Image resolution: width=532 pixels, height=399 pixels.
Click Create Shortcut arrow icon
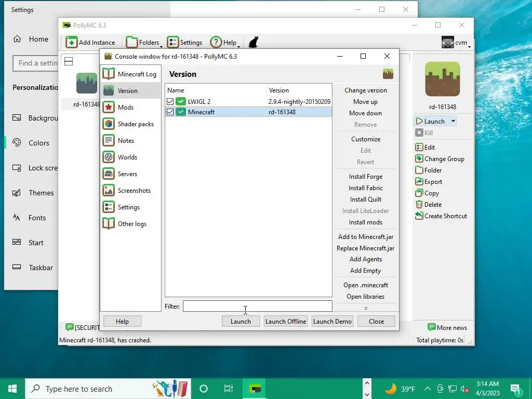click(x=419, y=216)
